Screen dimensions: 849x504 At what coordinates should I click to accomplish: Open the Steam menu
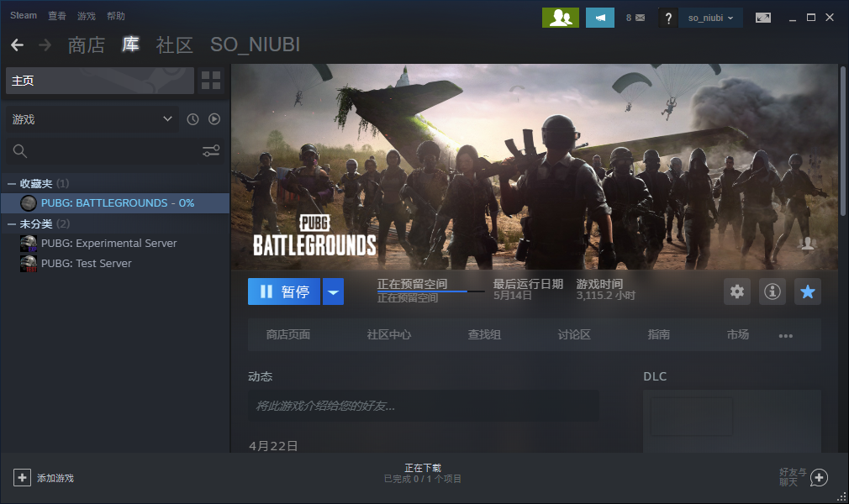(24, 16)
